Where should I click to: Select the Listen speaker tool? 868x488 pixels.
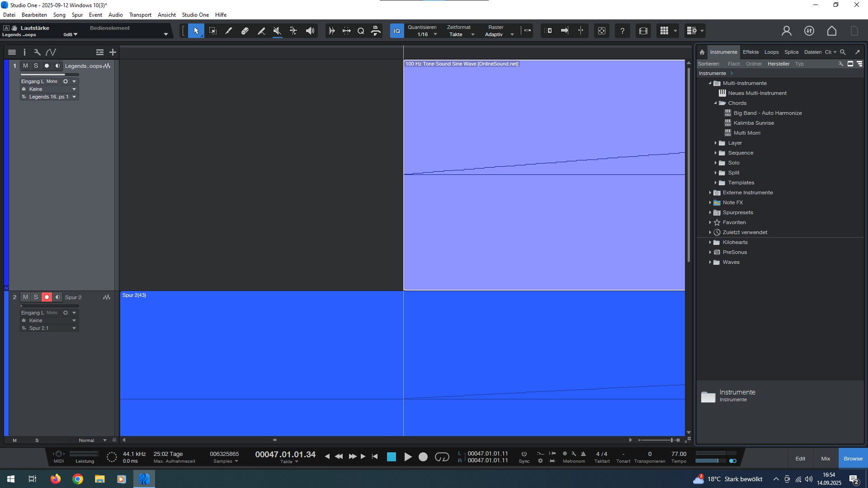tap(310, 31)
